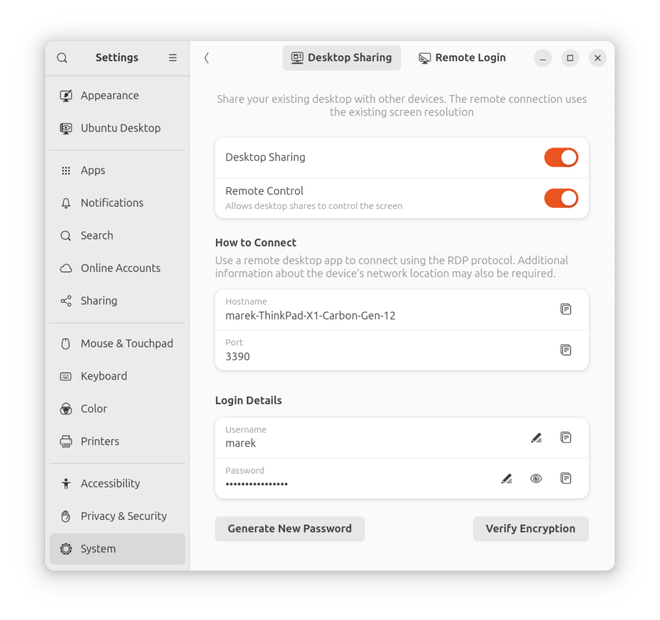Click the Keyboard icon in sidebar
Image resolution: width=660 pixels, height=620 pixels.
pyautogui.click(x=66, y=376)
